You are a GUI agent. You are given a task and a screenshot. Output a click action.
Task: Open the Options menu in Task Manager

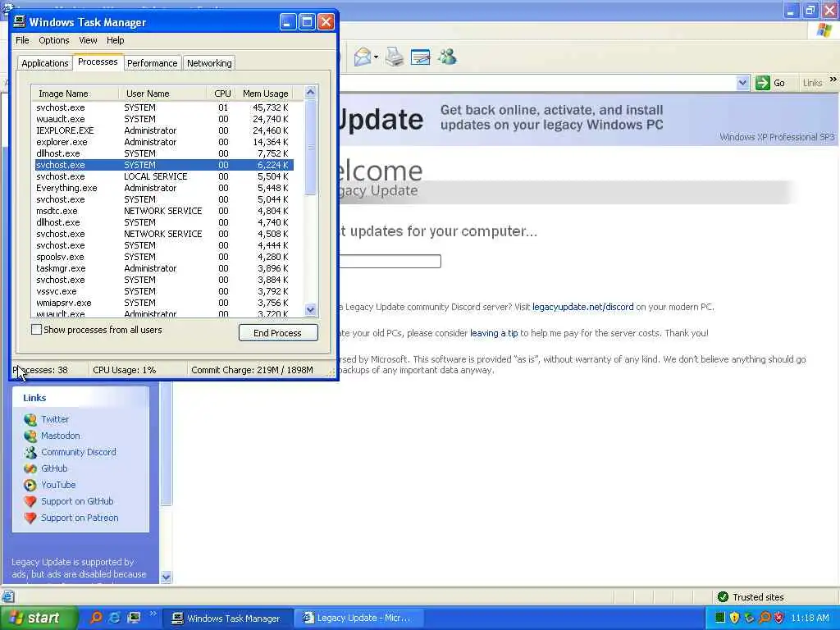pyautogui.click(x=53, y=40)
